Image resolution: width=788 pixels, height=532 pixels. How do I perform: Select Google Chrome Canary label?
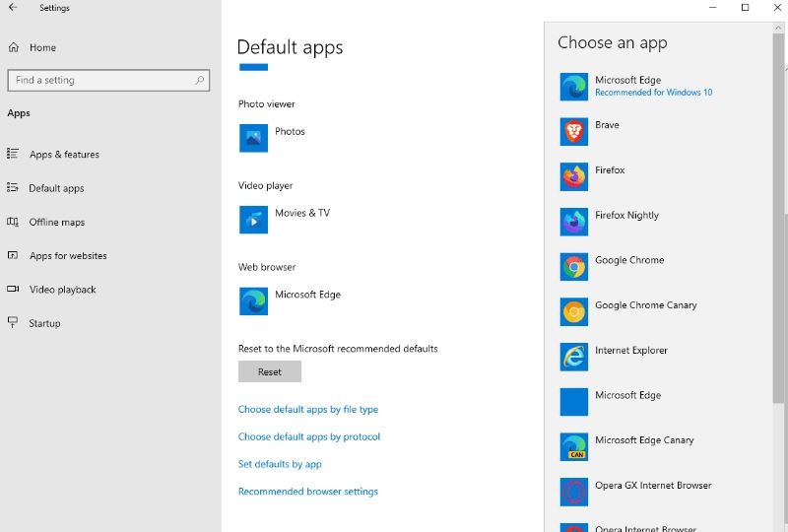646,305
